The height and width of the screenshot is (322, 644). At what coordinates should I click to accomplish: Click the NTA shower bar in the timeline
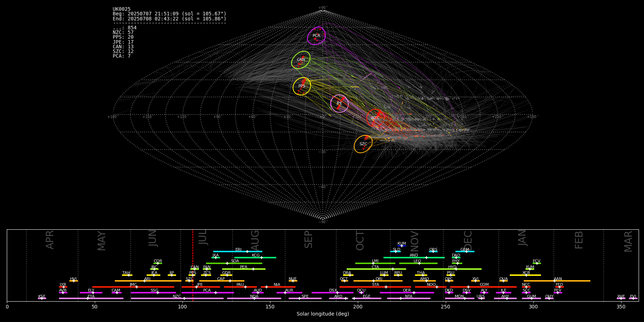(409, 298)
